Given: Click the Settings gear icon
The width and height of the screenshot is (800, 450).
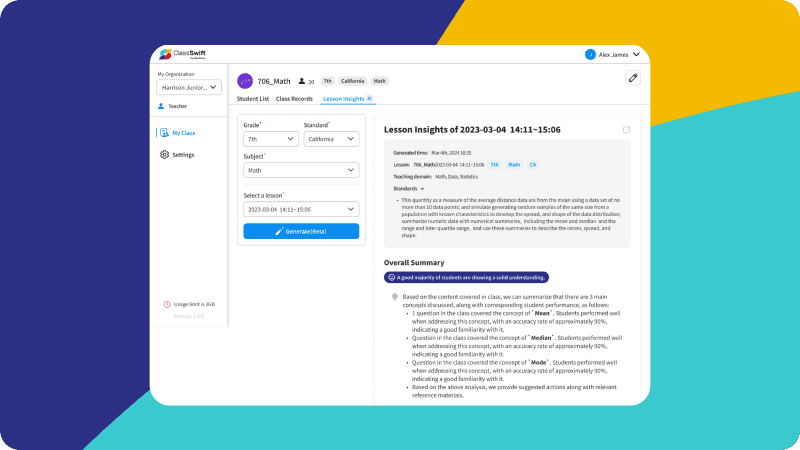Looking at the screenshot, I should [x=164, y=155].
